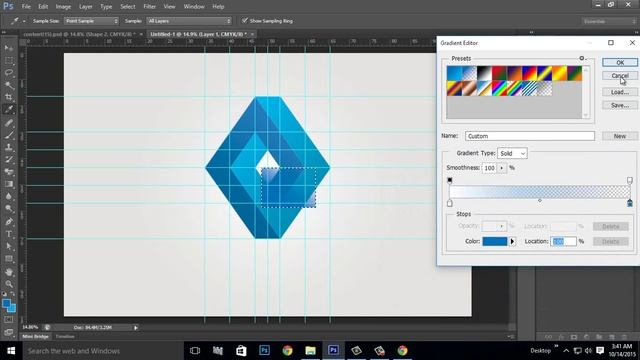The height and width of the screenshot is (360, 640).
Task: Select the Dodge tool
Action: (x=9, y=209)
